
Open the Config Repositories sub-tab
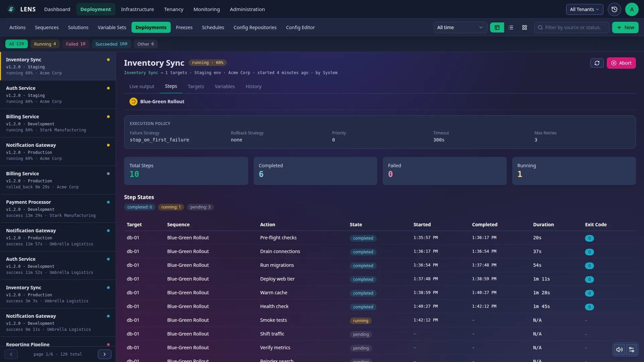pyautogui.click(x=255, y=27)
